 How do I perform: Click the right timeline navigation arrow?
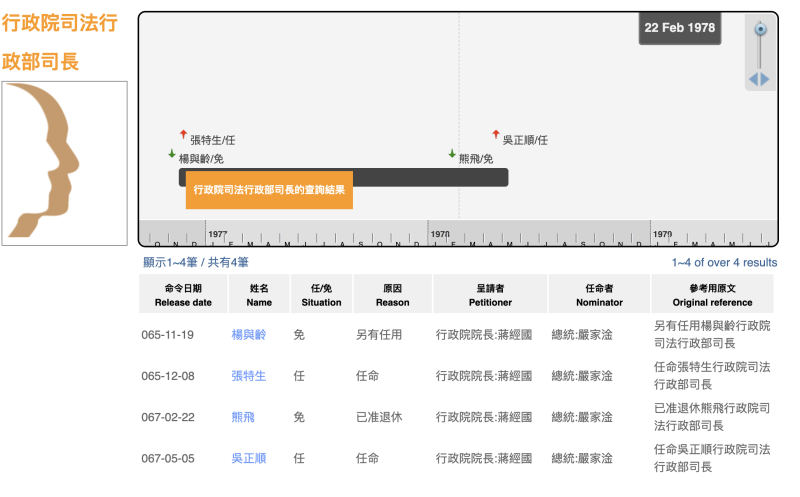pyautogui.click(x=766, y=79)
